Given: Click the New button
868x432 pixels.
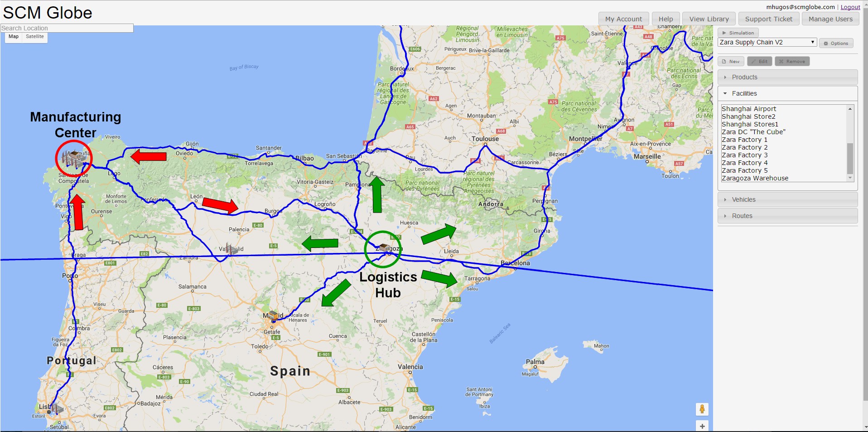Looking at the screenshot, I should tap(731, 62).
